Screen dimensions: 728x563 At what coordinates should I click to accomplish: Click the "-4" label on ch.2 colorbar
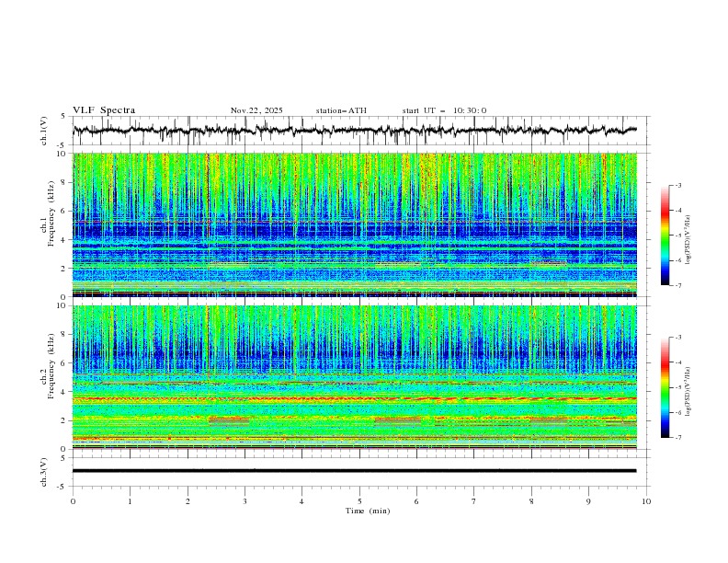point(677,362)
